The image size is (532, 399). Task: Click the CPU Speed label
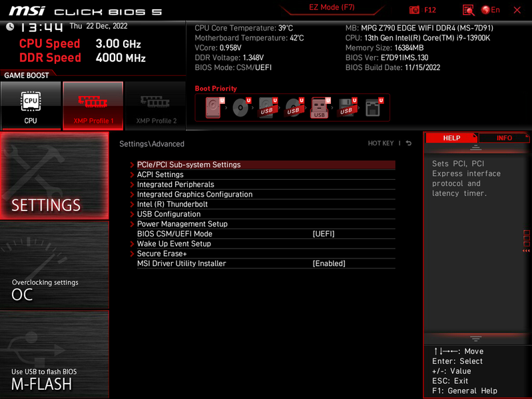pyautogui.click(x=49, y=43)
